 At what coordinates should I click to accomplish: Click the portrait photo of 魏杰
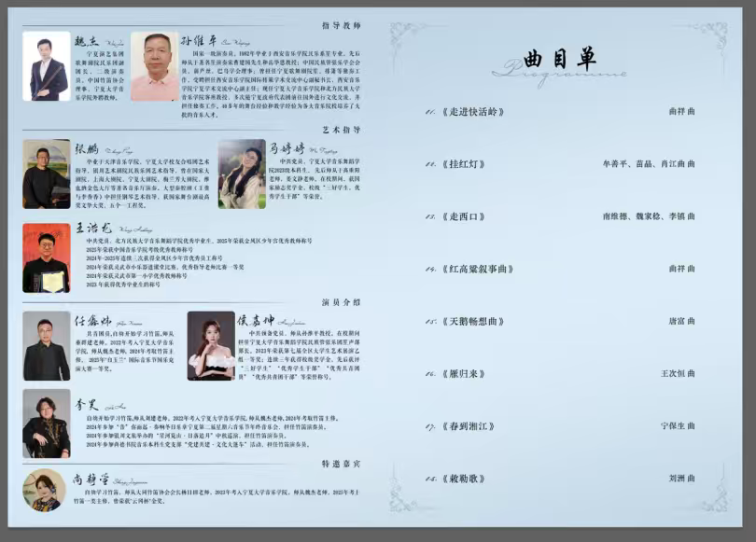(x=47, y=67)
